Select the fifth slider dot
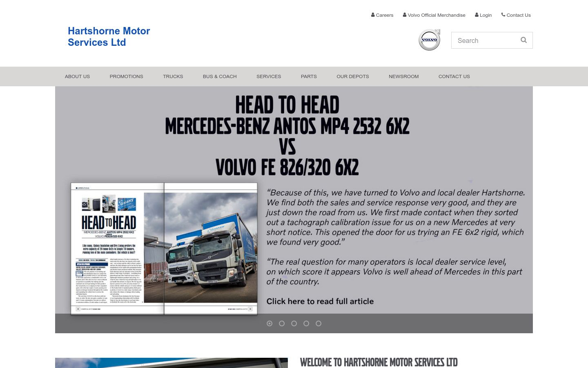 (318, 323)
